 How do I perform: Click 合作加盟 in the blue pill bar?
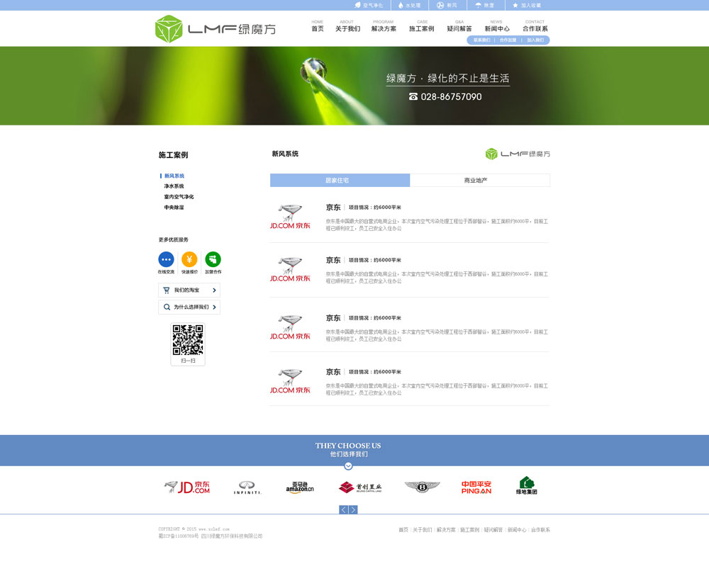pyautogui.click(x=508, y=40)
